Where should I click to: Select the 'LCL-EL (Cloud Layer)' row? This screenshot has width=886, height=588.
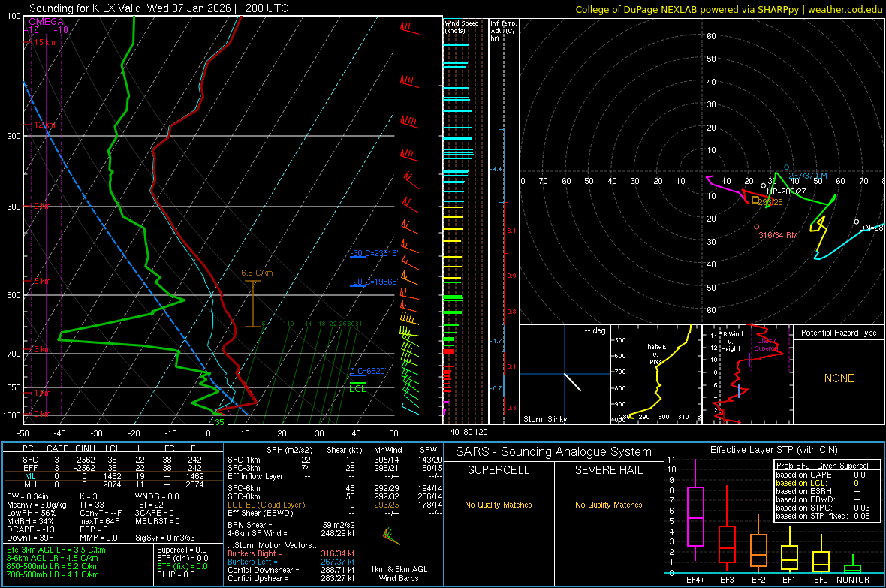tap(335, 505)
